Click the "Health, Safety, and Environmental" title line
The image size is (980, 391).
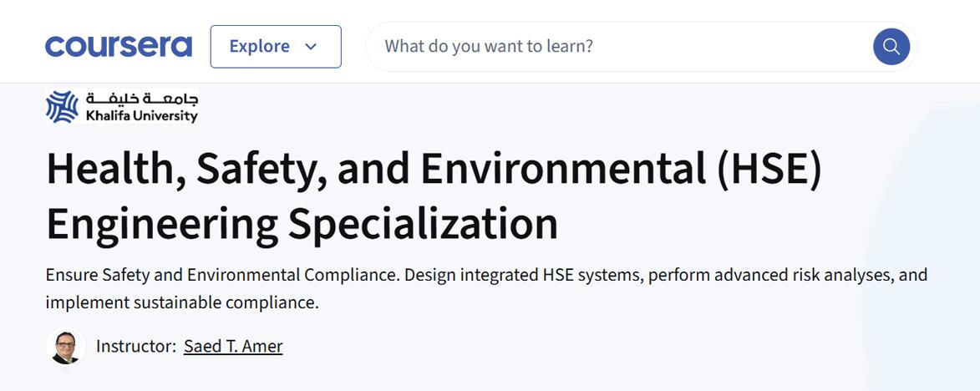pyautogui.click(x=376, y=169)
